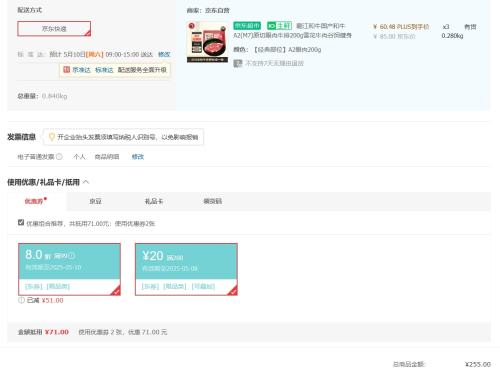Collapse the 使用优惠/礼品卡/抵用 section
Viewport: 500px width, 371px height.
(x=86, y=182)
